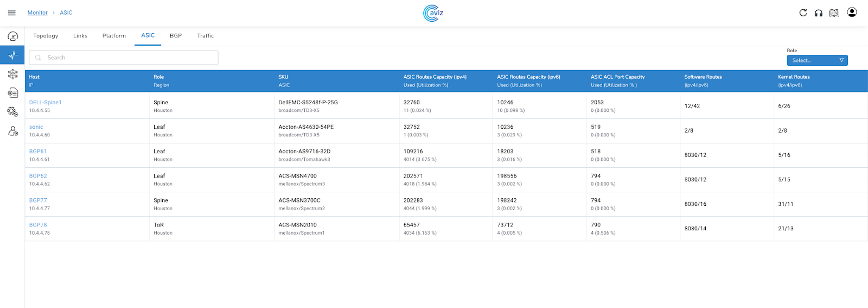The image size is (868, 308).
Task: Click the config document sidebar icon
Action: [x=12, y=93]
